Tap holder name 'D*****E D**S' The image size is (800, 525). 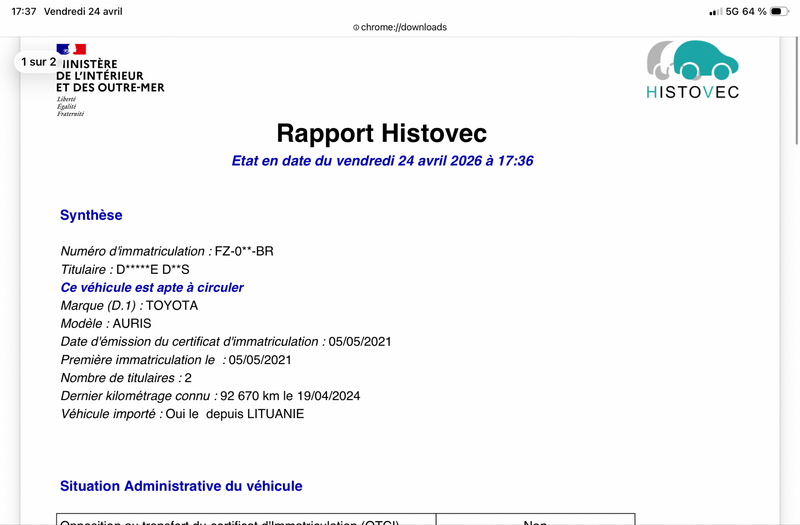[x=153, y=269]
